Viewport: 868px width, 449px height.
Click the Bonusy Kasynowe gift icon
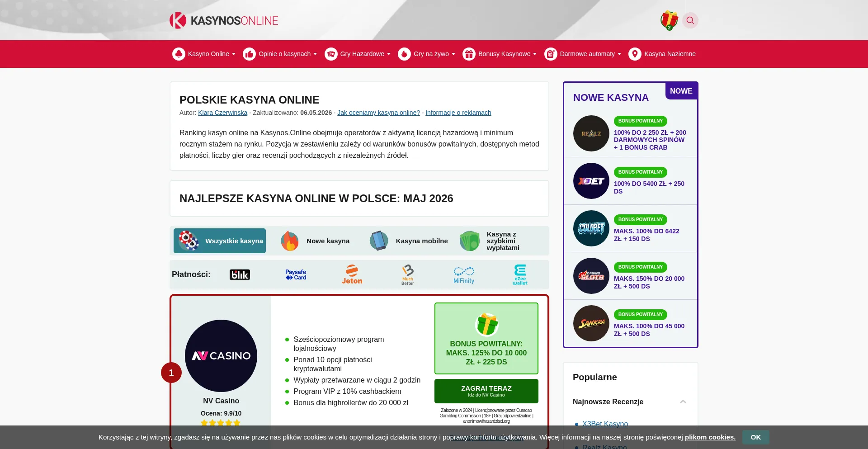tap(469, 54)
